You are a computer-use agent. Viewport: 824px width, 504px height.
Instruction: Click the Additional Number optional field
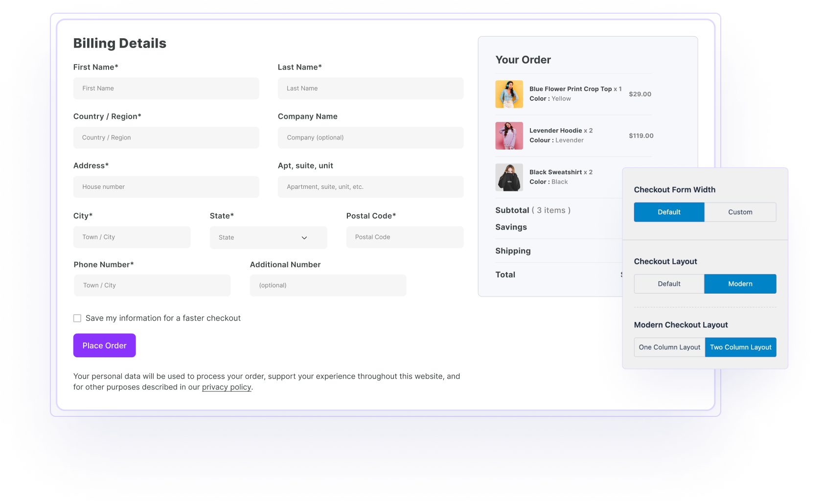click(328, 285)
